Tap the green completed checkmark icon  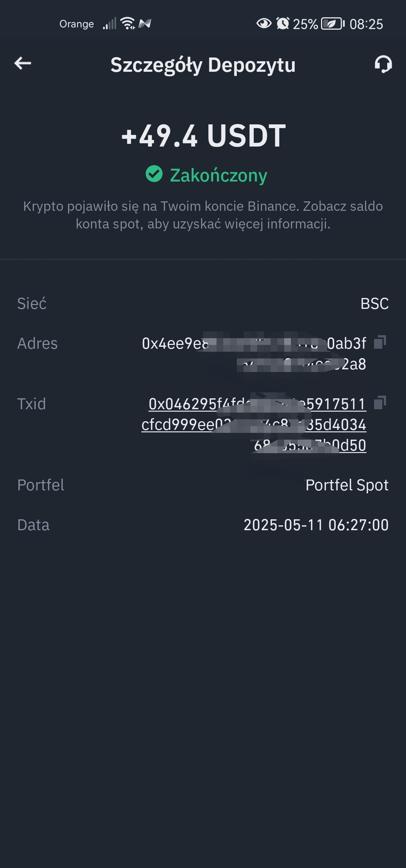point(154,174)
